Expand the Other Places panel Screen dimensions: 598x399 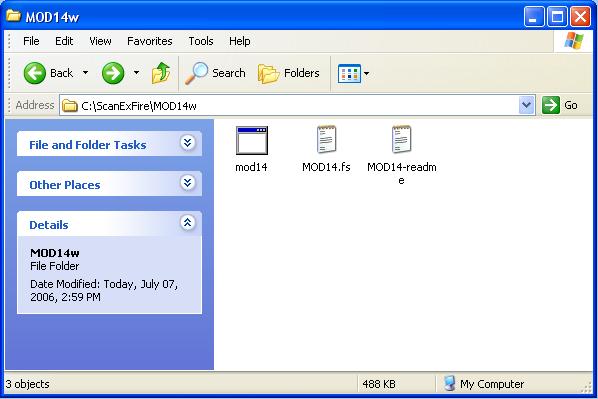tap(188, 183)
